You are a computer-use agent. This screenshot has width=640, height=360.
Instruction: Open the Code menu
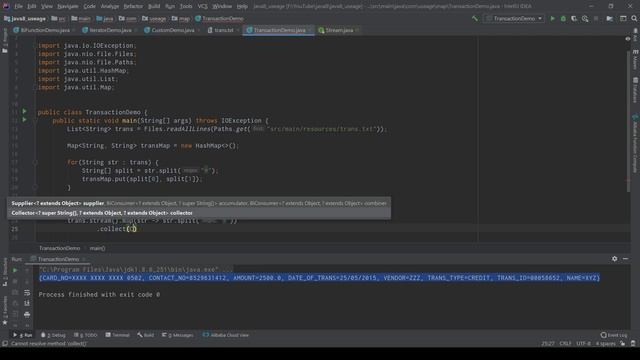click(x=89, y=6)
